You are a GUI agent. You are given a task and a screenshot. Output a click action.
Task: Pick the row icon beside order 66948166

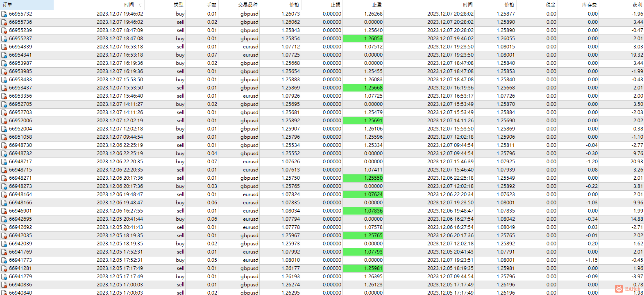4,203
